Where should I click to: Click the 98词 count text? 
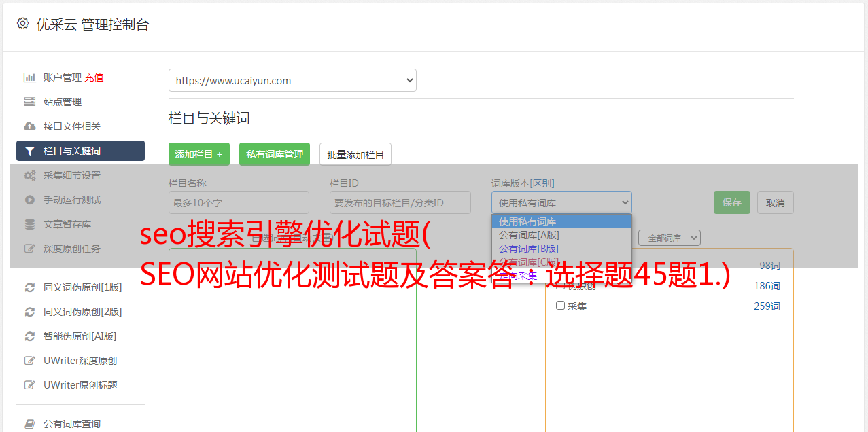(x=769, y=266)
